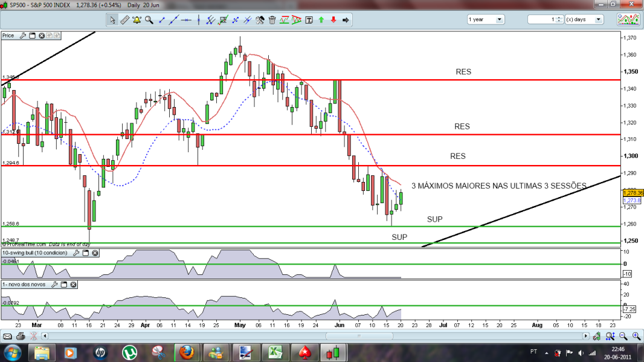This screenshot has width=644, height=362.
Task: Open the price alert bell tool
Action: [x=137, y=20]
